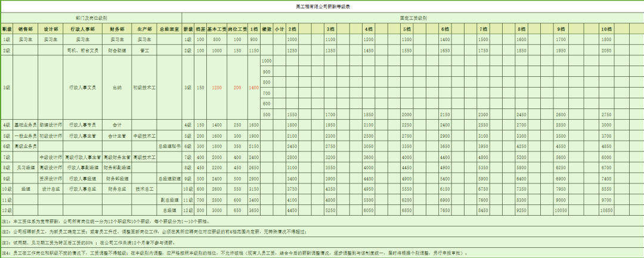This screenshot has height=258, width=644.
Task: Click the 生产部 column header
Action: tap(144, 29)
